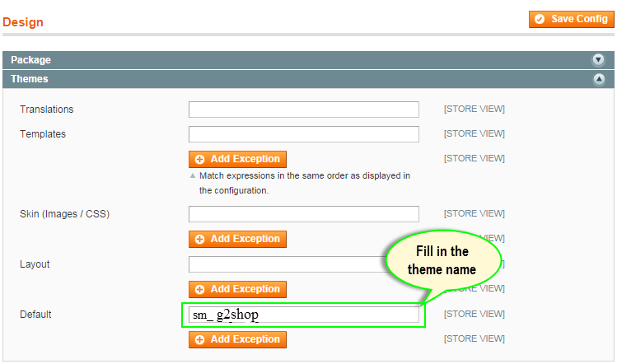Click the checkmark icon on Save Config

pos(540,19)
